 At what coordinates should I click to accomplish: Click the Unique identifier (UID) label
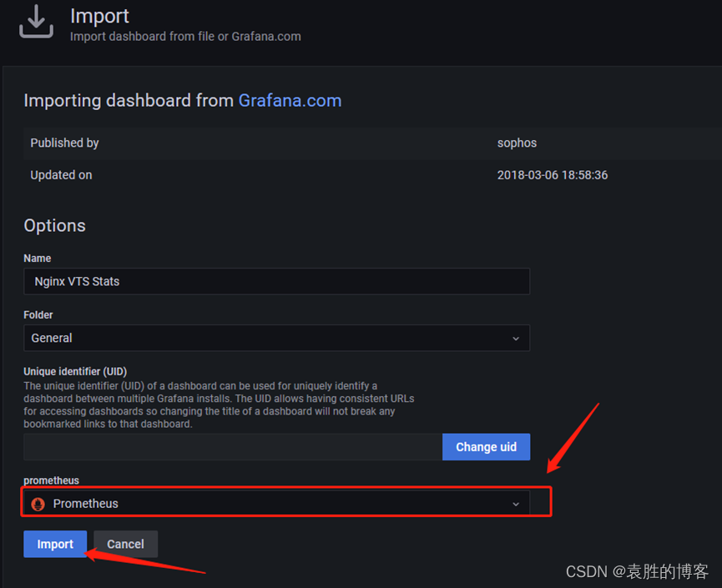(75, 371)
